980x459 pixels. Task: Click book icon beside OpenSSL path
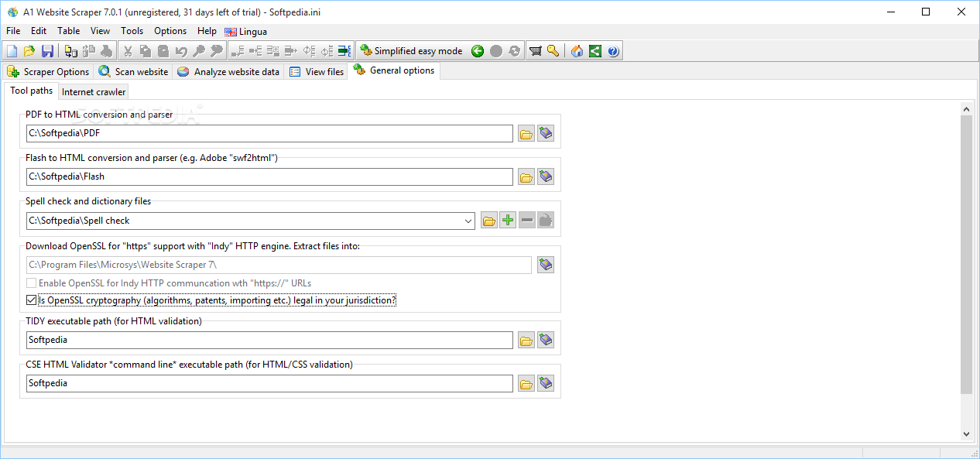coord(546,265)
